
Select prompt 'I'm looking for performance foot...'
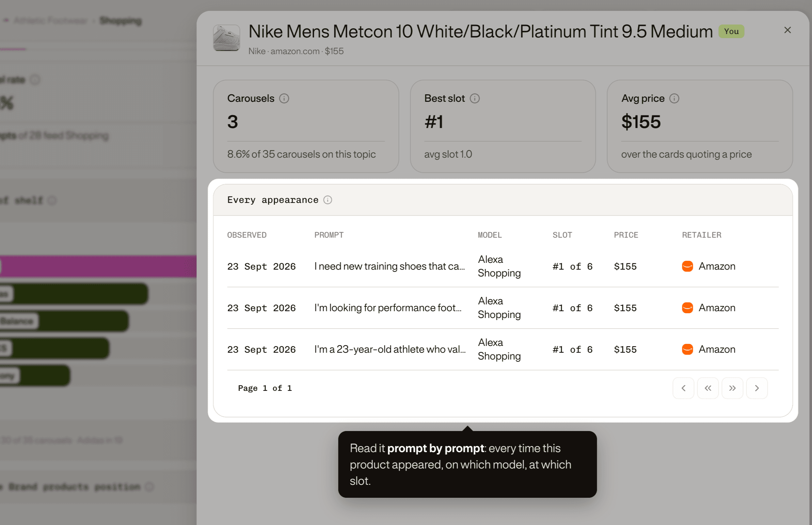[387, 308]
